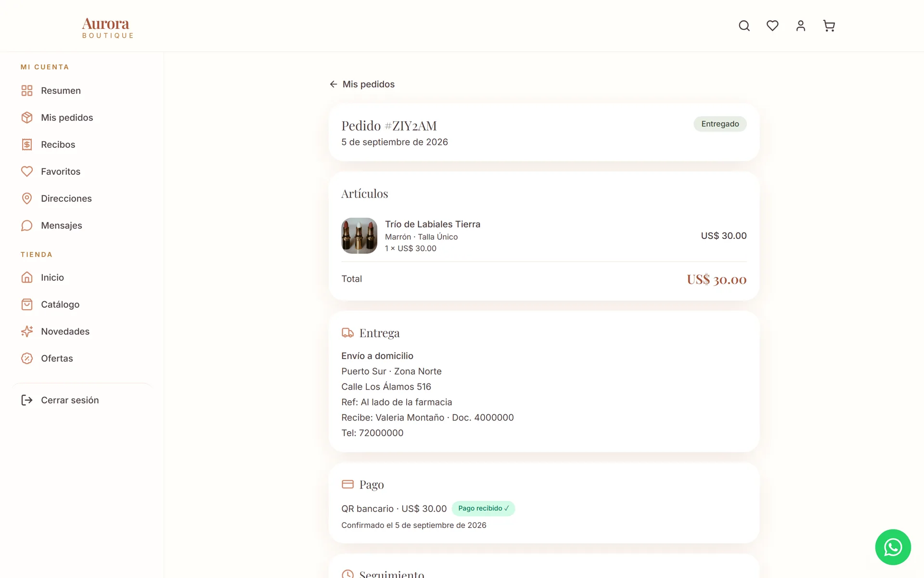This screenshot has width=924, height=578.
Task: Click the Inicio home icon
Action: (x=27, y=277)
